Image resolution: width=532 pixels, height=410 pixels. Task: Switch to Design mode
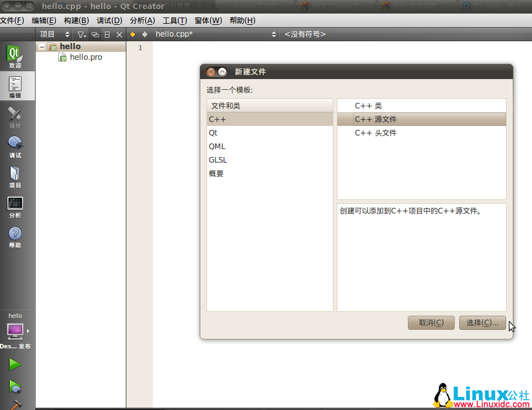(14, 116)
